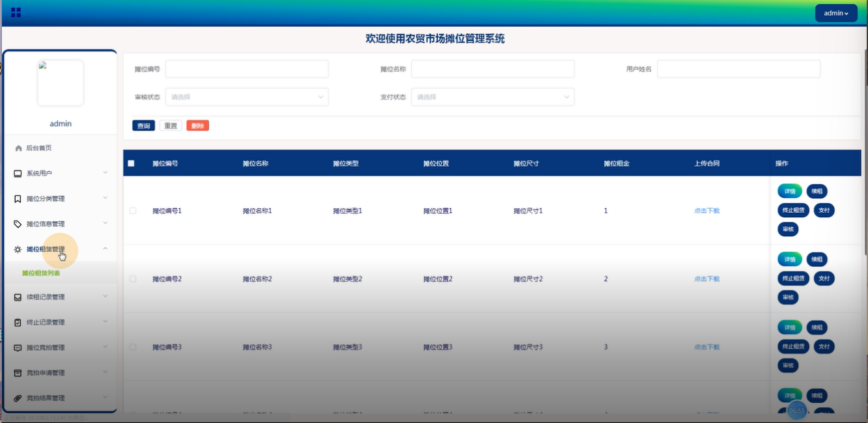The width and height of the screenshot is (868, 423).
Task: Click 终止租赁 button in the 摊位编号3 row
Action: click(793, 346)
